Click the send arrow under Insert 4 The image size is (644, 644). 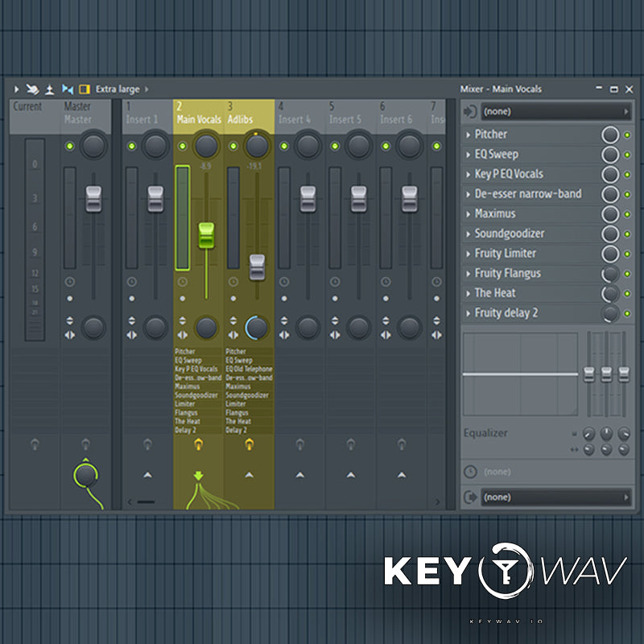click(x=299, y=475)
